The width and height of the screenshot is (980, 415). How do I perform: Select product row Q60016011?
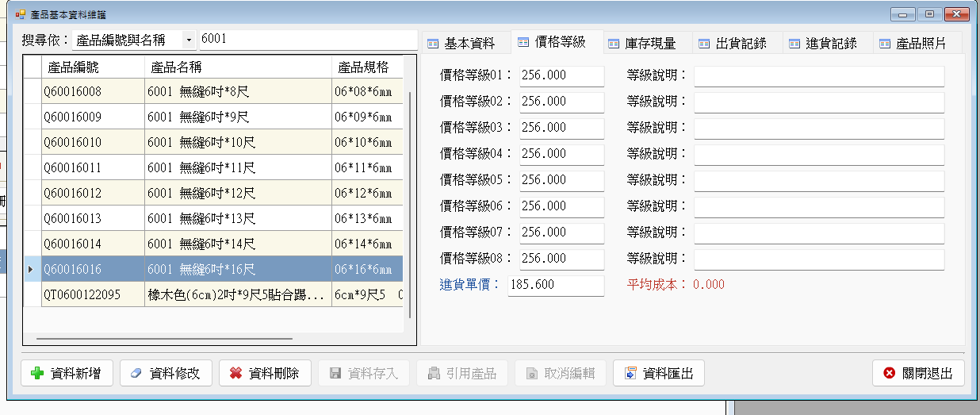pos(212,167)
